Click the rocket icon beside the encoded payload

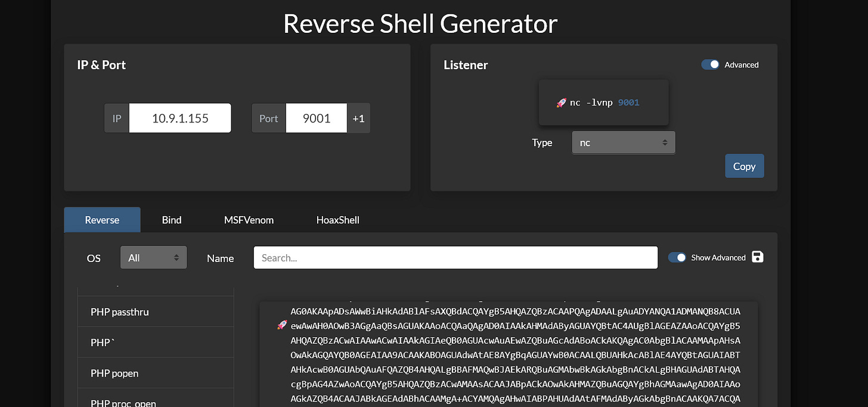pyautogui.click(x=283, y=325)
